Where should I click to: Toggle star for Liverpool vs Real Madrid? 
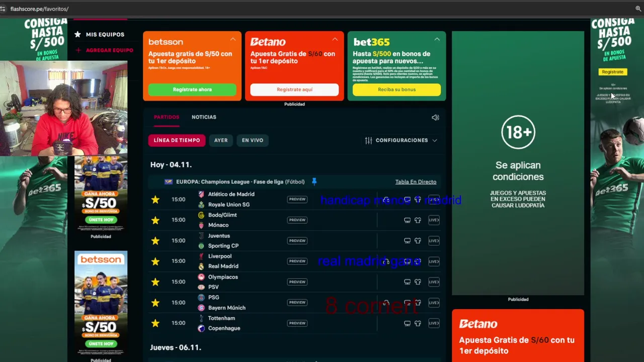tap(155, 261)
